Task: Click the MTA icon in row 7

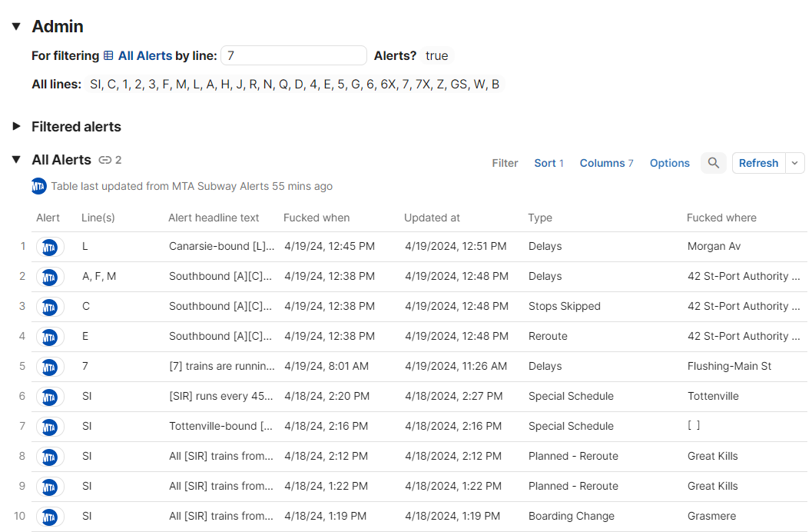Action: (x=49, y=427)
